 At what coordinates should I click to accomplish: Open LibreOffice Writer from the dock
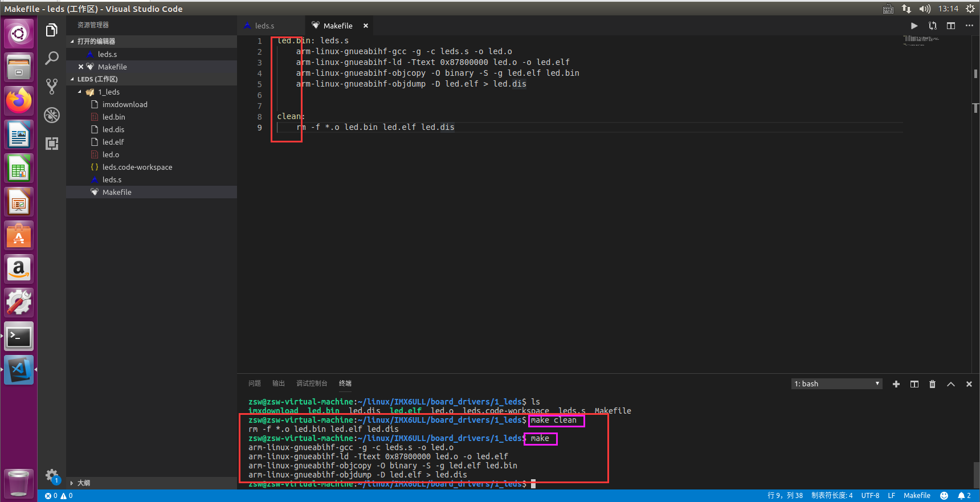(19, 135)
